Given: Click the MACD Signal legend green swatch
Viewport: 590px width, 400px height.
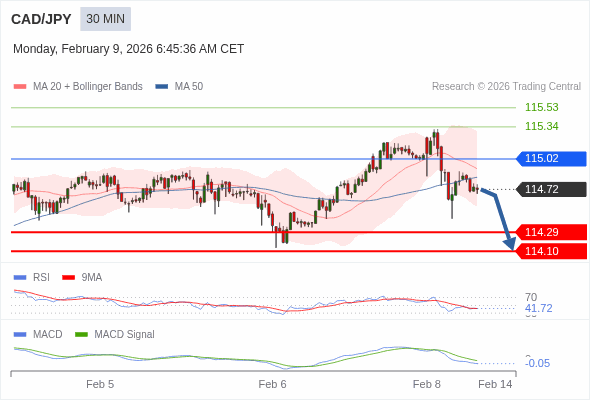Looking at the screenshot, I should (x=81, y=335).
